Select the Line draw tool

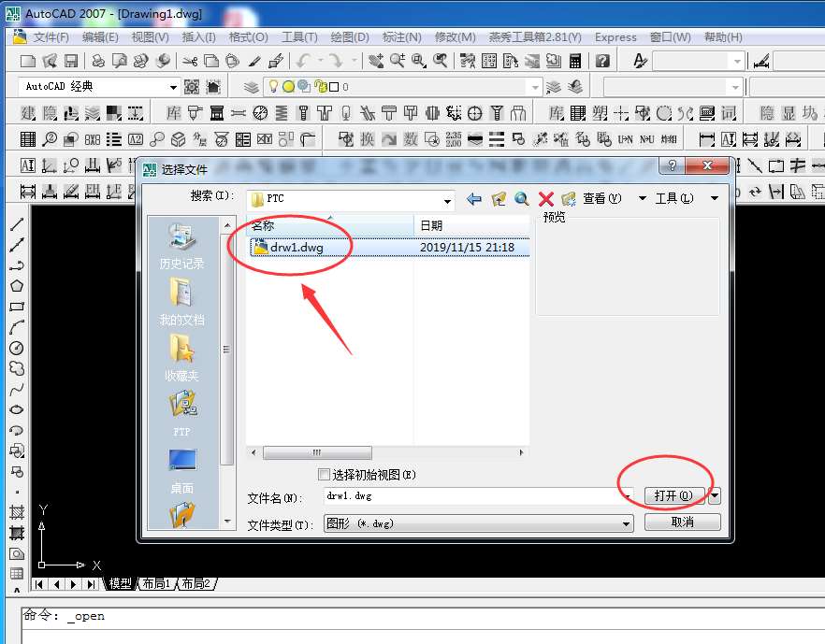click(x=17, y=224)
